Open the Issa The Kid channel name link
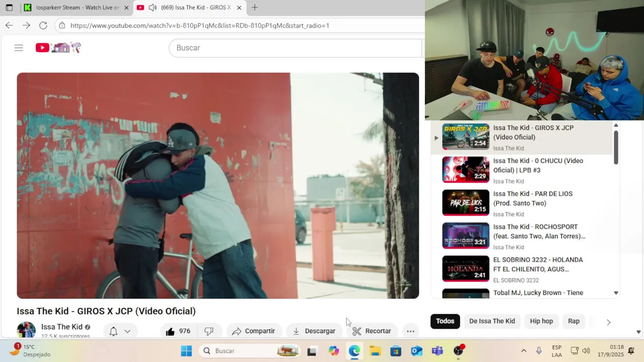Viewport: 644px width, 362px height. pyautogui.click(x=62, y=327)
